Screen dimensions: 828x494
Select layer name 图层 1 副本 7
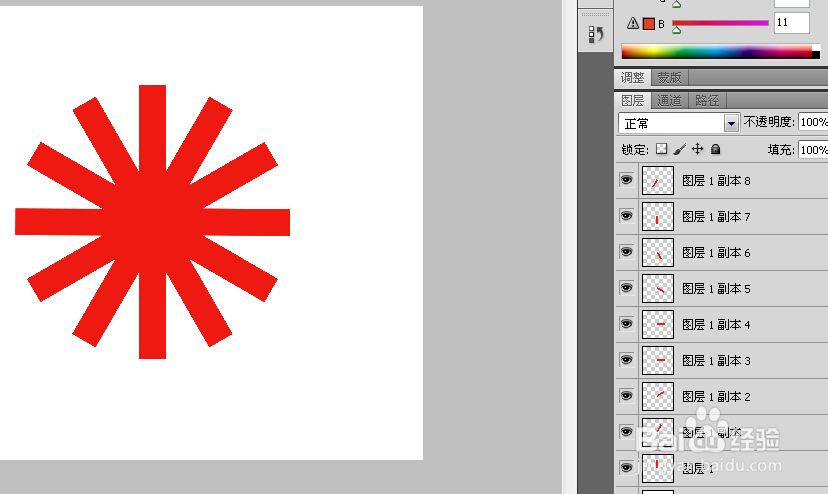click(716, 217)
